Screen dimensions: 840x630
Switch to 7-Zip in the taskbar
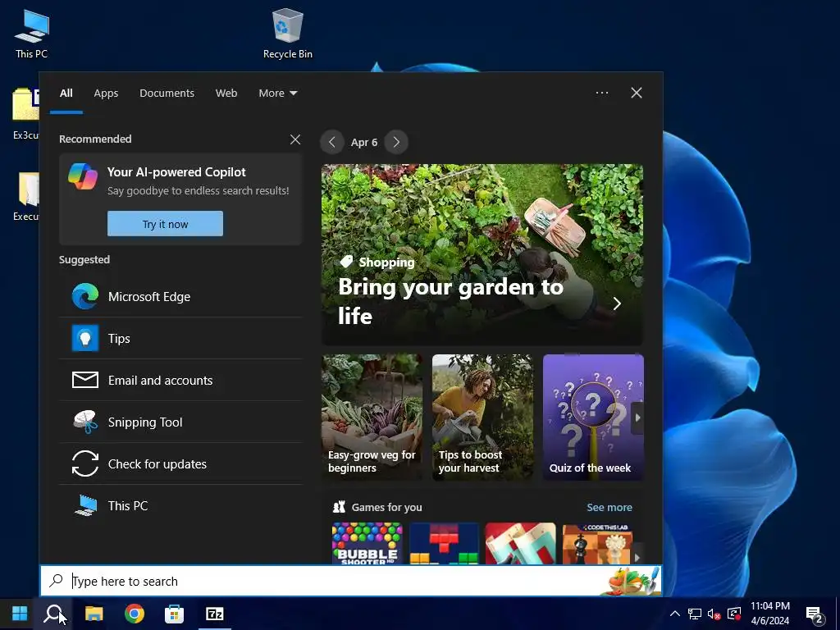point(214,614)
